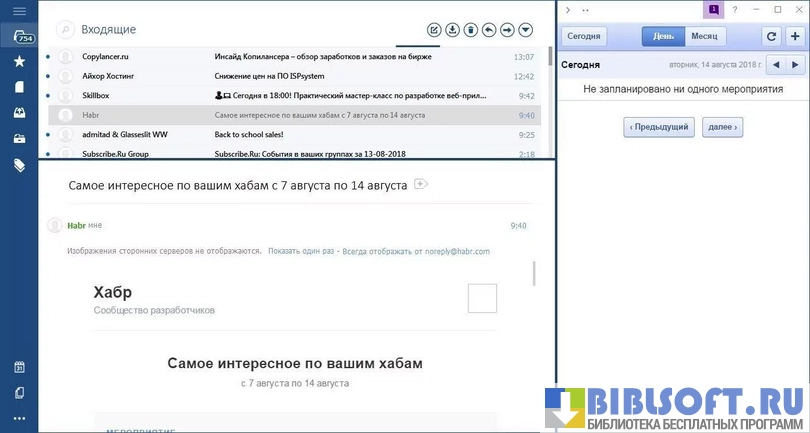810x433 pixels.
Task: Open the hamburger menu in the sidebar
Action: [x=19, y=10]
